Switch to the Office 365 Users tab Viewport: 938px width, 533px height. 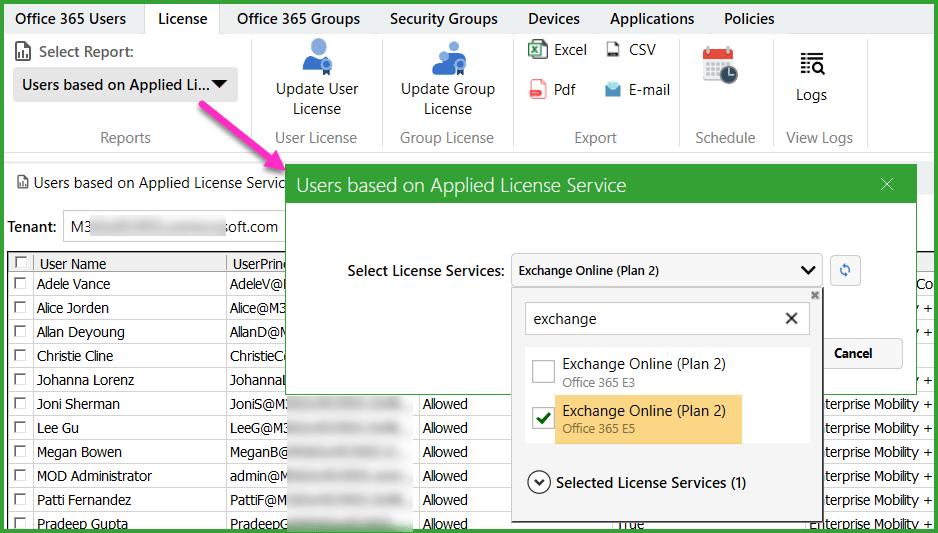[x=71, y=19]
